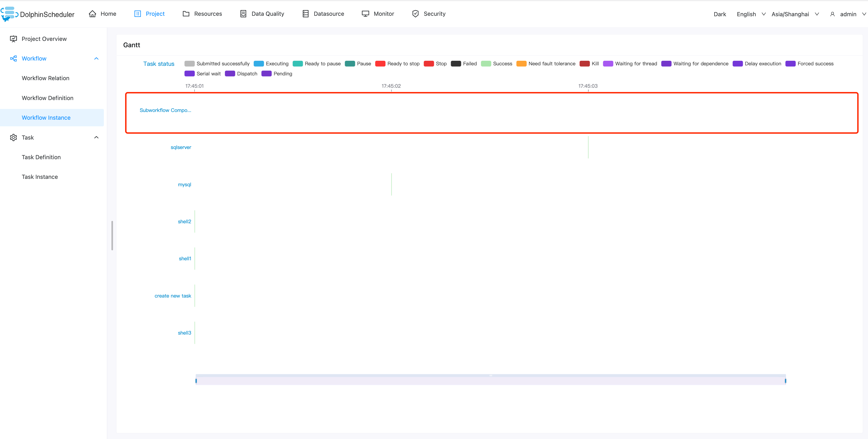Click the shell2 task label
Image resolution: width=868 pixels, height=439 pixels.
[x=184, y=222]
